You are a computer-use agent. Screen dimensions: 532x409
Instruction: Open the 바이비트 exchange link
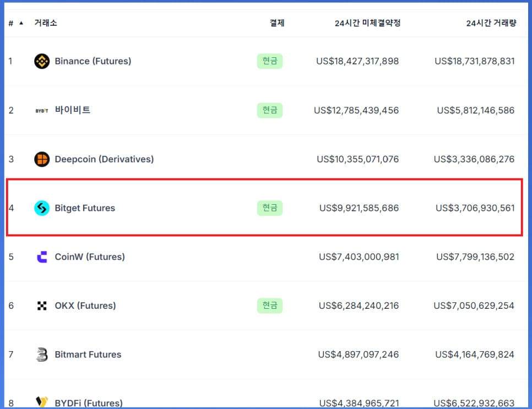coord(73,110)
